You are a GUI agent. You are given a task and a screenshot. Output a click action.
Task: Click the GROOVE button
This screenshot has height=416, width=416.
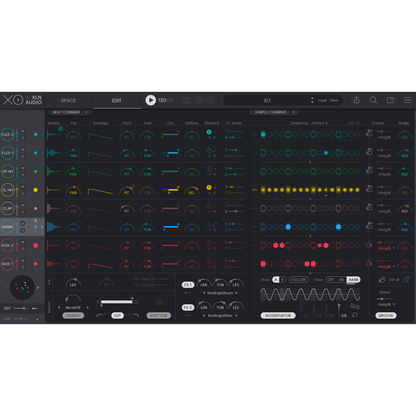pos(386,315)
